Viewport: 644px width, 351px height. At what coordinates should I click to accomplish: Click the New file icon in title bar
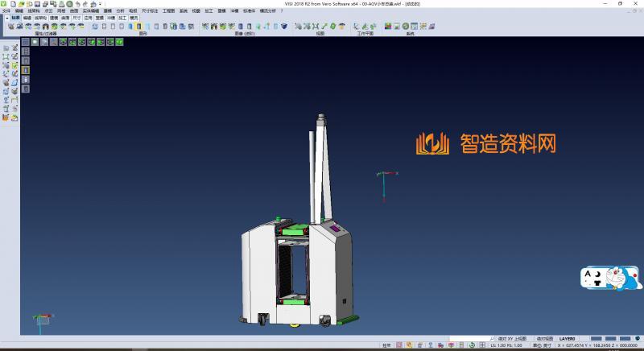(x=14, y=4)
